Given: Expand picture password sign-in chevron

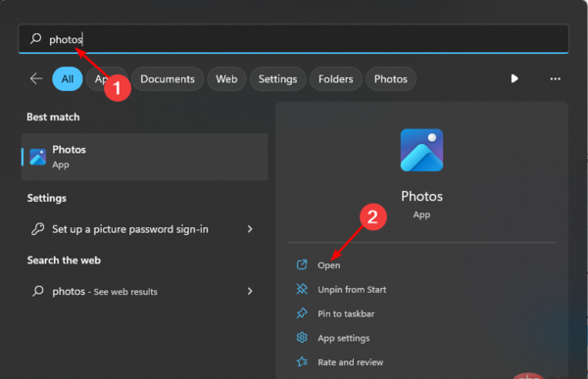Looking at the screenshot, I should tap(250, 229).
